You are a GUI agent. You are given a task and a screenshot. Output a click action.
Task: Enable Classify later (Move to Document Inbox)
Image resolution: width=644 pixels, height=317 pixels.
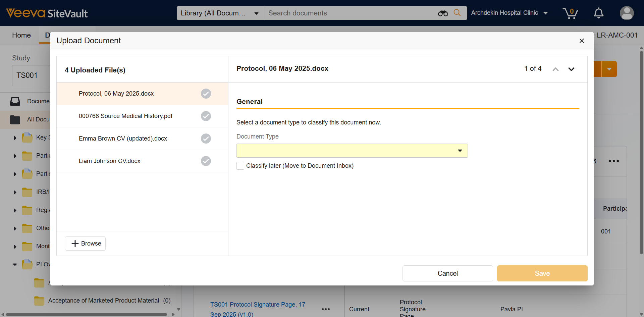[240, 166]
